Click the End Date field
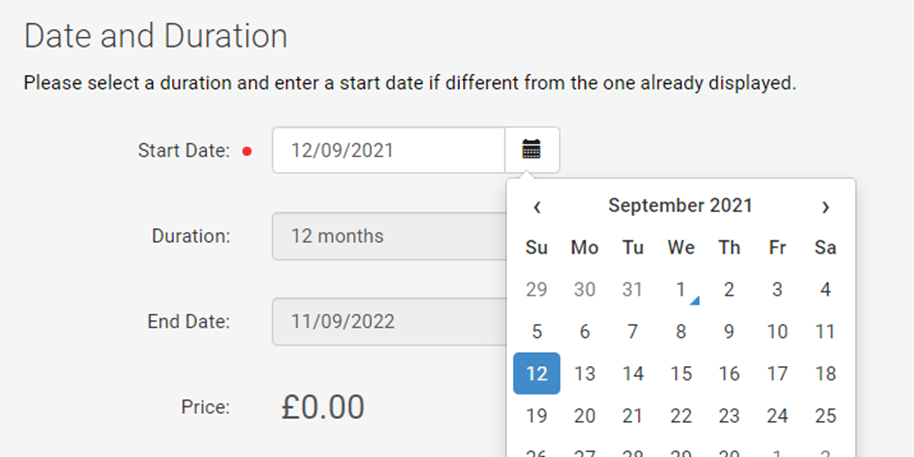 (389, 322)
